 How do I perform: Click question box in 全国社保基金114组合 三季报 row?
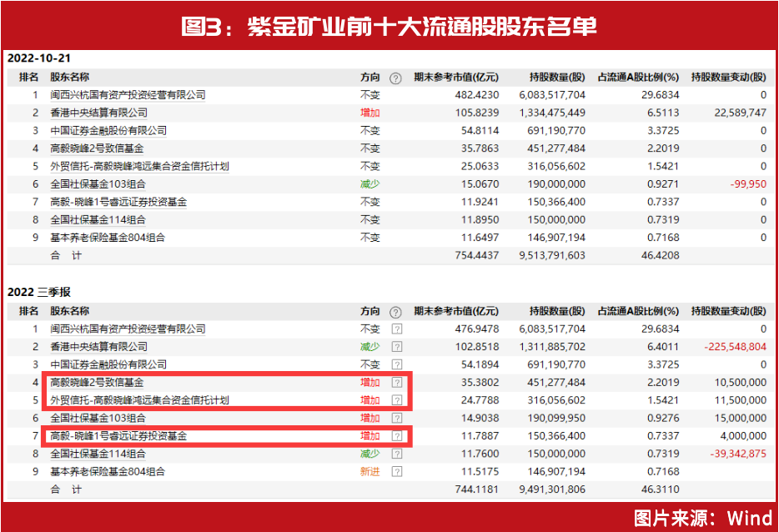pyautogui.click(x=397, y=454)
